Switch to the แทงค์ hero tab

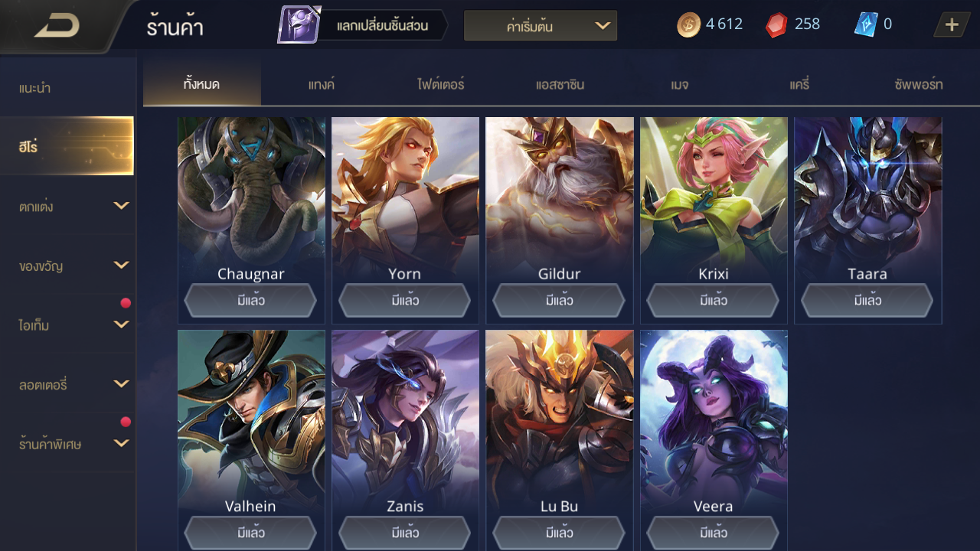pos(322,84)
